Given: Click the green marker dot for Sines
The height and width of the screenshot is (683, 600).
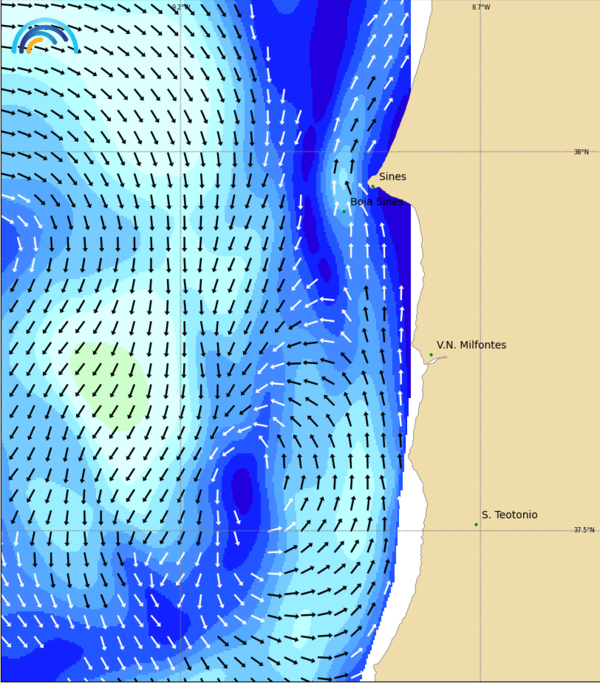Looking at the screenshot, I should [x=373, y=185].
